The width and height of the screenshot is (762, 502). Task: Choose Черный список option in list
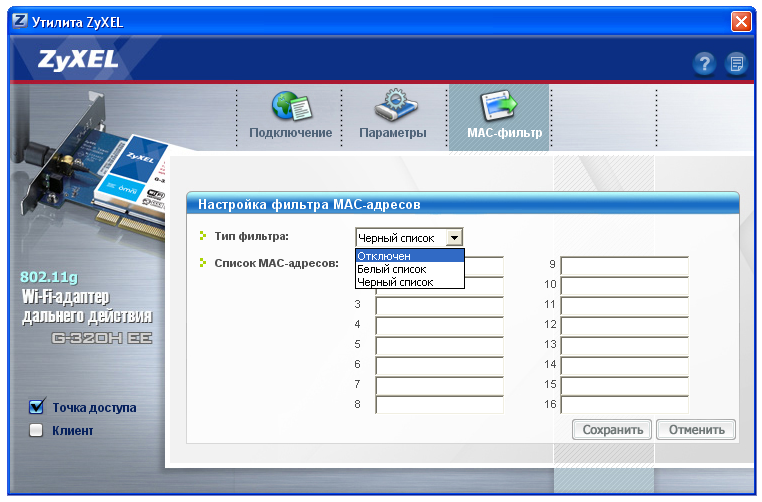[410, 282]
